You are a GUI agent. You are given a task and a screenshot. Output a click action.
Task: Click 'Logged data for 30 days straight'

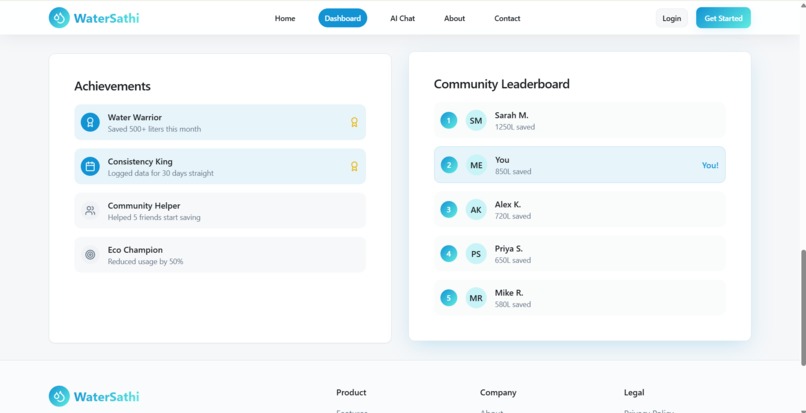tap(160, 173)
